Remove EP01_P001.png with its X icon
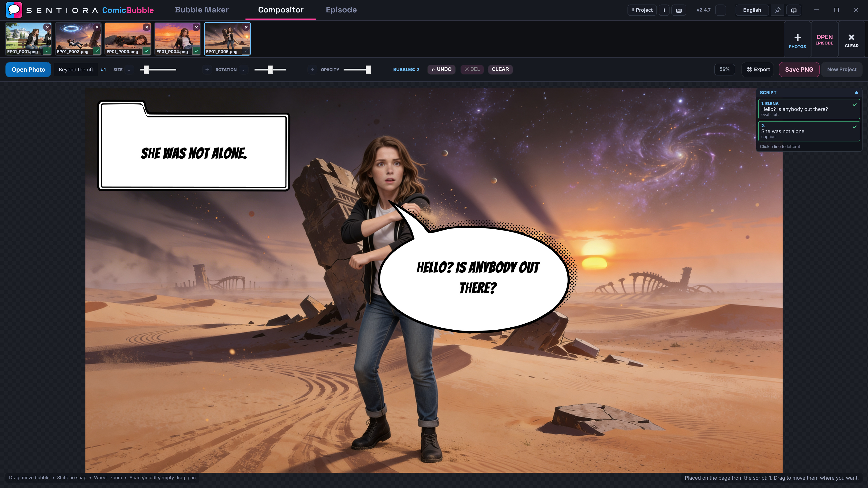Viewport: 868px width, 488px height. click(x=47, y=27)
